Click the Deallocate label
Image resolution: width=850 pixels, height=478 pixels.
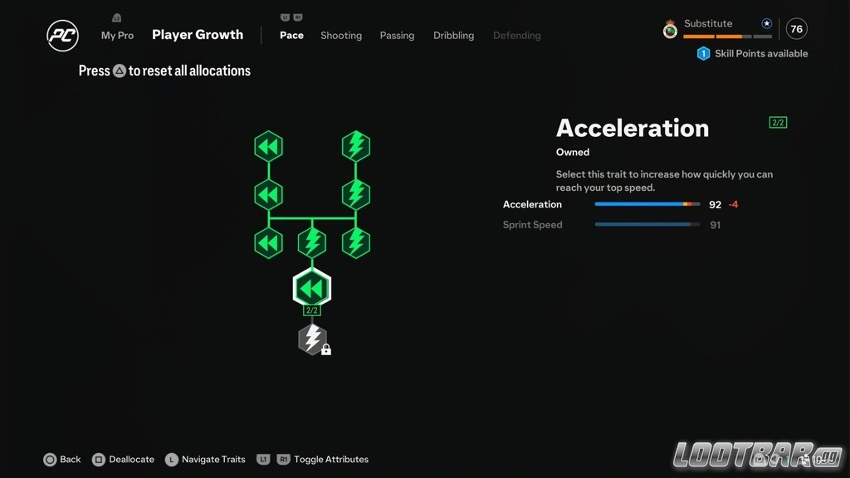[131, 459]
